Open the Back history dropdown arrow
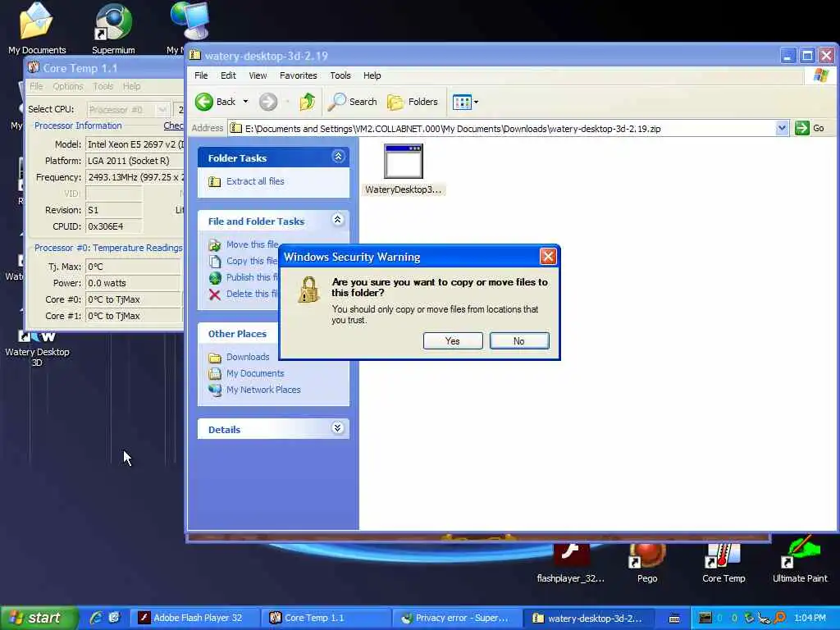 (x=245, y=102)
